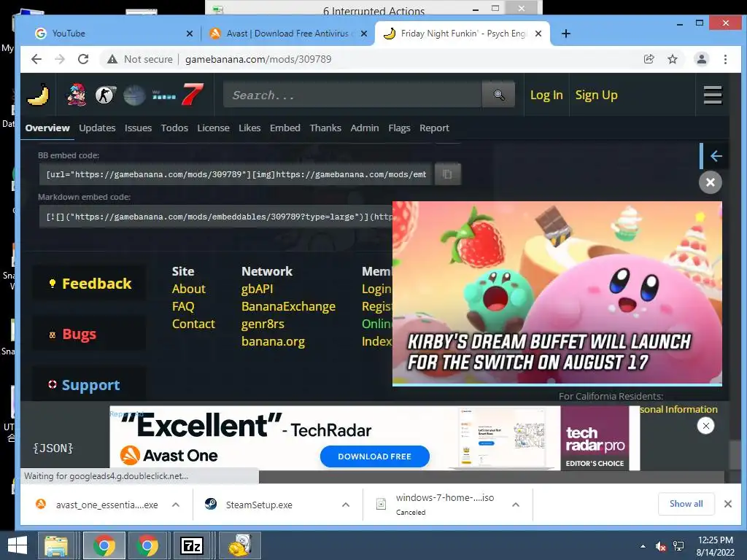The width and height of the screenshot is (747, 560).
Task: Open the grey sphere game icon in header
Action: 134,96
